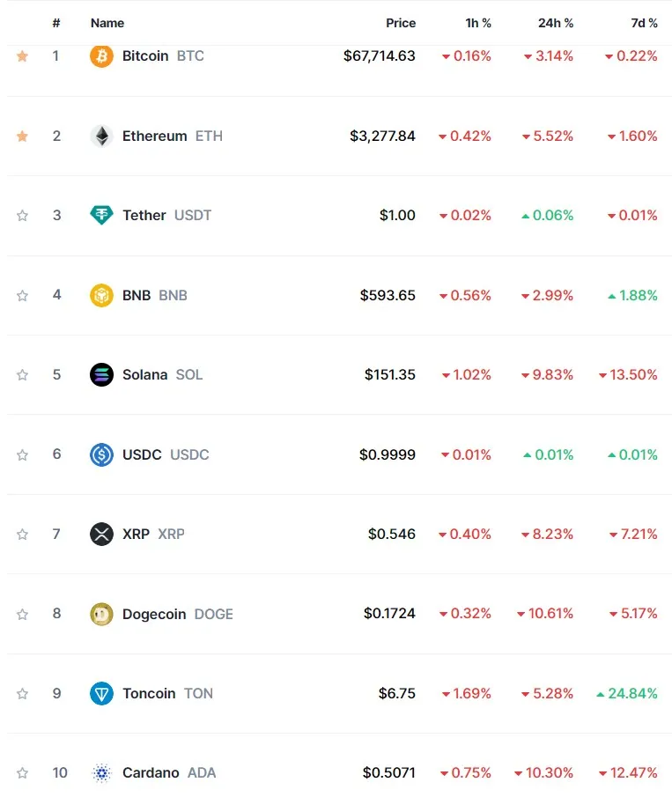Sort by the 7d % column
This screenshot has width=672, height=797.
[x=644, y=23]
